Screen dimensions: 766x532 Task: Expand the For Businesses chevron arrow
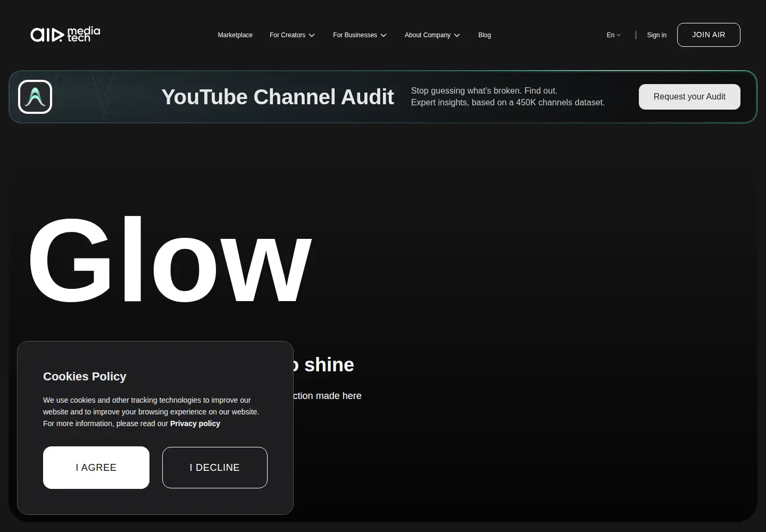click(384, 35)
